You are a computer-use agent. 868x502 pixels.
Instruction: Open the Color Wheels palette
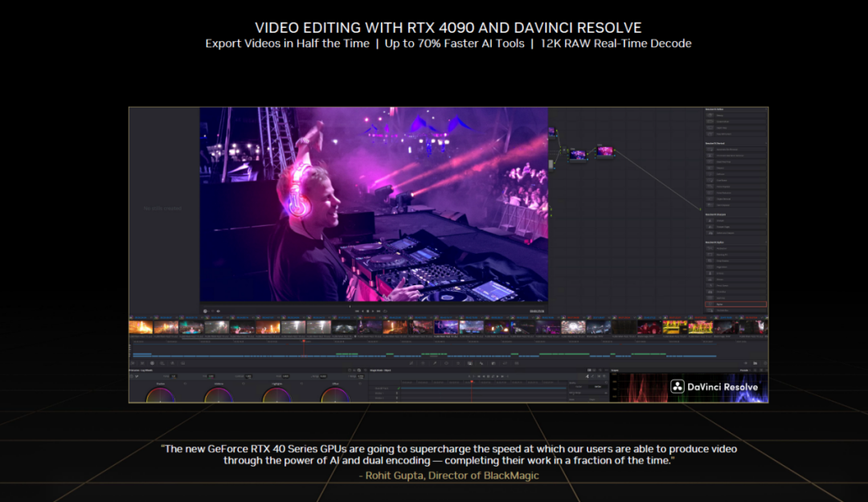[x=152, y=363]
